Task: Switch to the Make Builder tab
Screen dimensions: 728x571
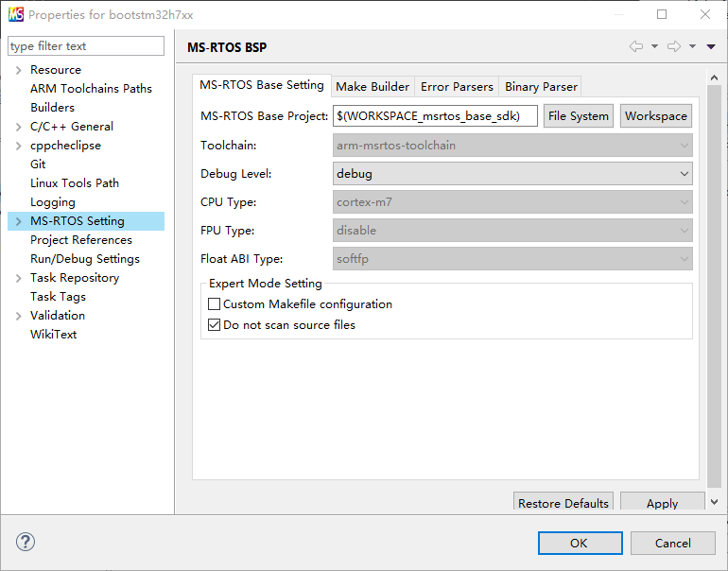Action: (x=373, y=86)
